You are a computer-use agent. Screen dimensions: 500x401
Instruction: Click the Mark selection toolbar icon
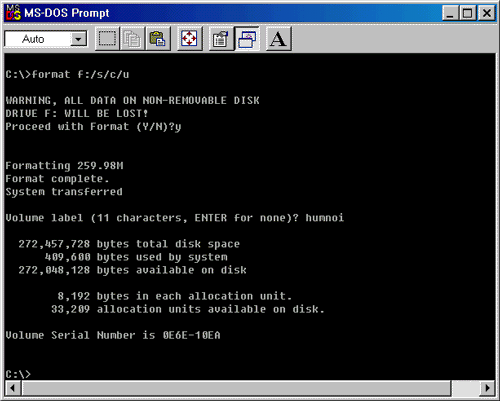107,39
